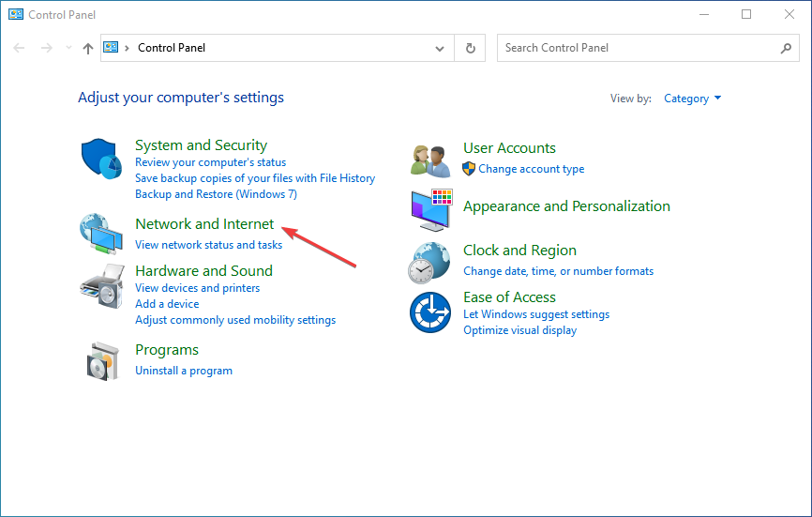Click the Clock and Region globe icon

click(x=429, y=263)
